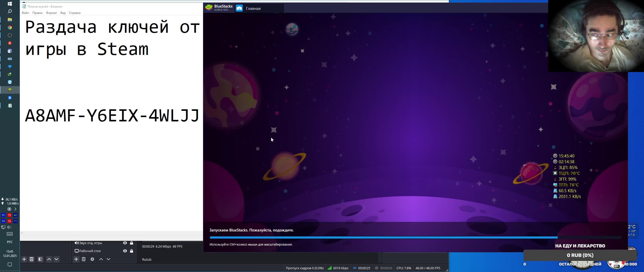Image resolution: width=644 pixels, height=272 pixels.
Task: Remove selected scene with trash icon
Action: (x=32, y=259)
